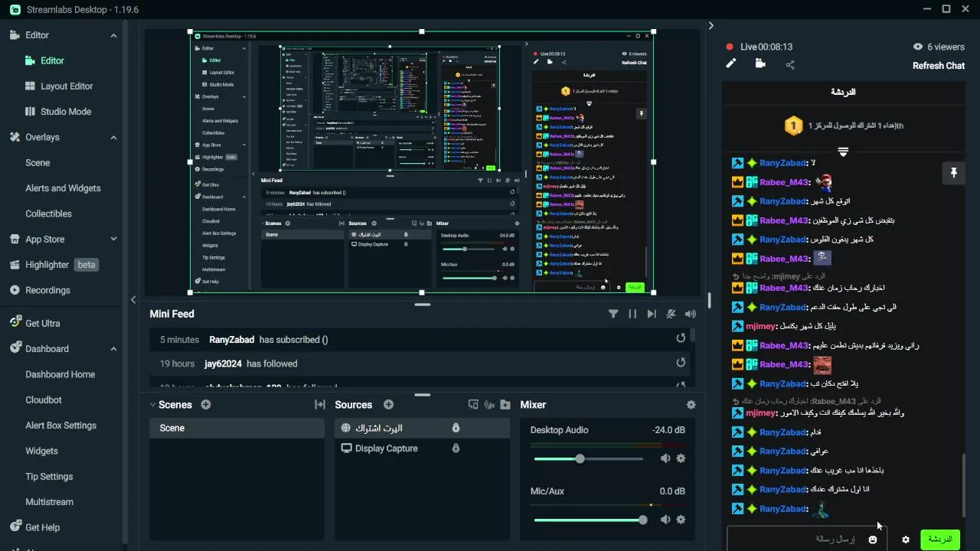
Task: Open Alerts and Widgets in Overlays
Action: [x=63, y=188]
